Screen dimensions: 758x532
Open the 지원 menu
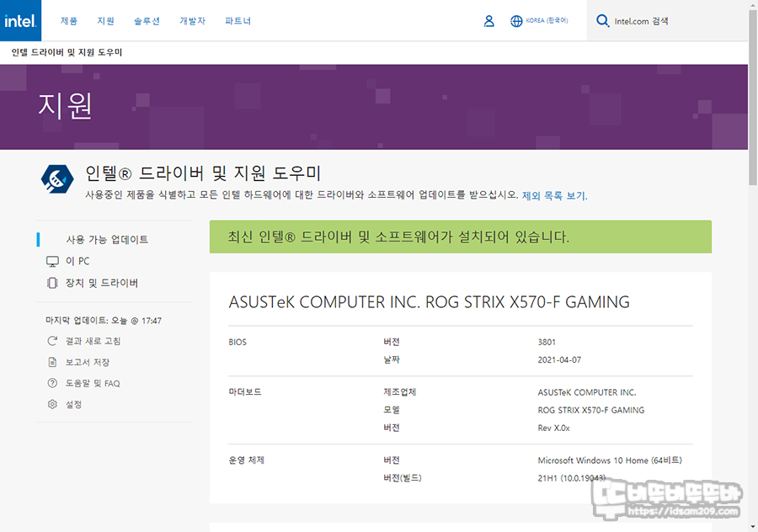point(105,21)
